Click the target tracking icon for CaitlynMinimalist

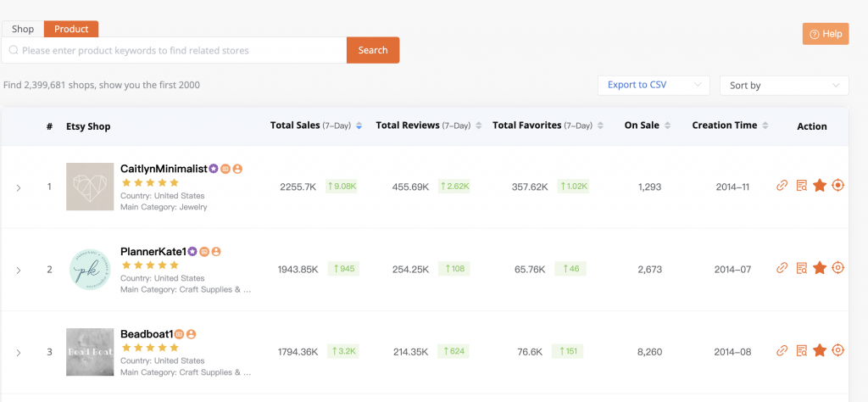838,186
